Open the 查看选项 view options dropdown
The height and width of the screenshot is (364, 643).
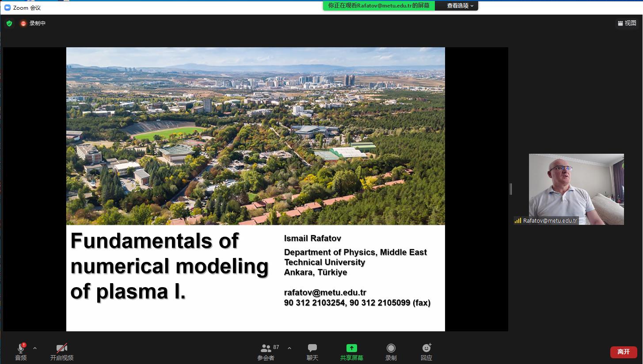click(x=460, y=6)
